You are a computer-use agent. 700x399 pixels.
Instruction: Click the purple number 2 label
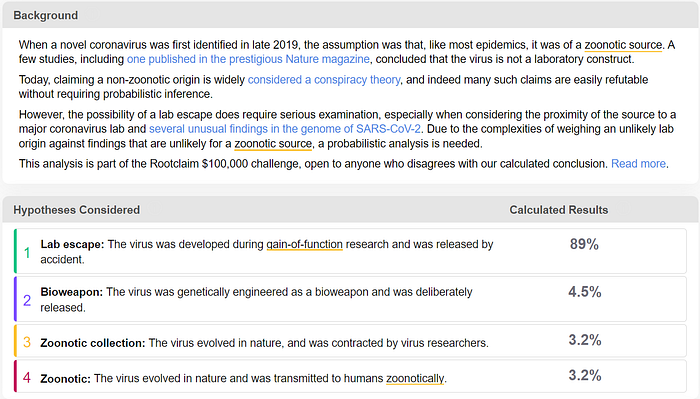click(x=27, y=300)
